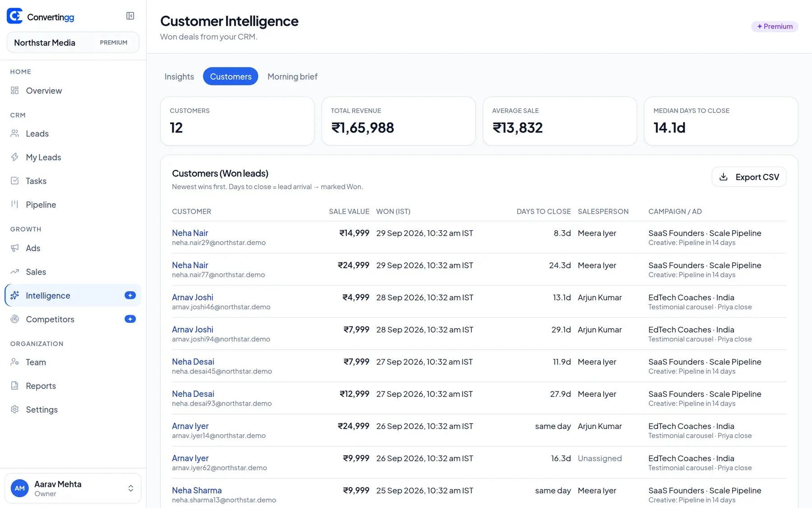
Task: Open Arnav Iyer ₹24,999 customer link
Action: click(190, 426)
